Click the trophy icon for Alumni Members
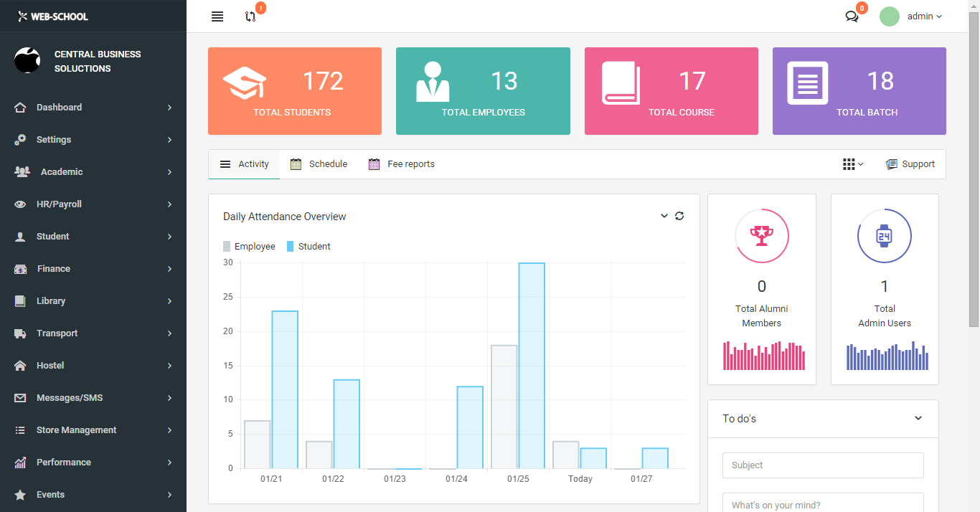The height and width of the screenshot is (512, 980). click(x=761, y=236)
